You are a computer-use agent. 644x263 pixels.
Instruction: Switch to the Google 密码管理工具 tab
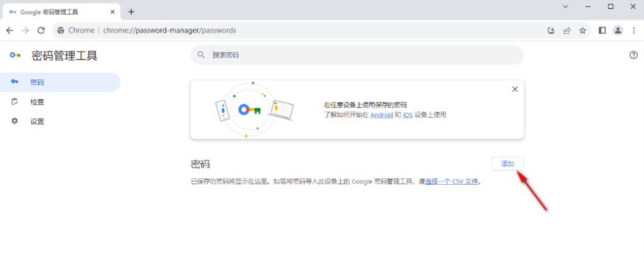click(x=62, y=12)
